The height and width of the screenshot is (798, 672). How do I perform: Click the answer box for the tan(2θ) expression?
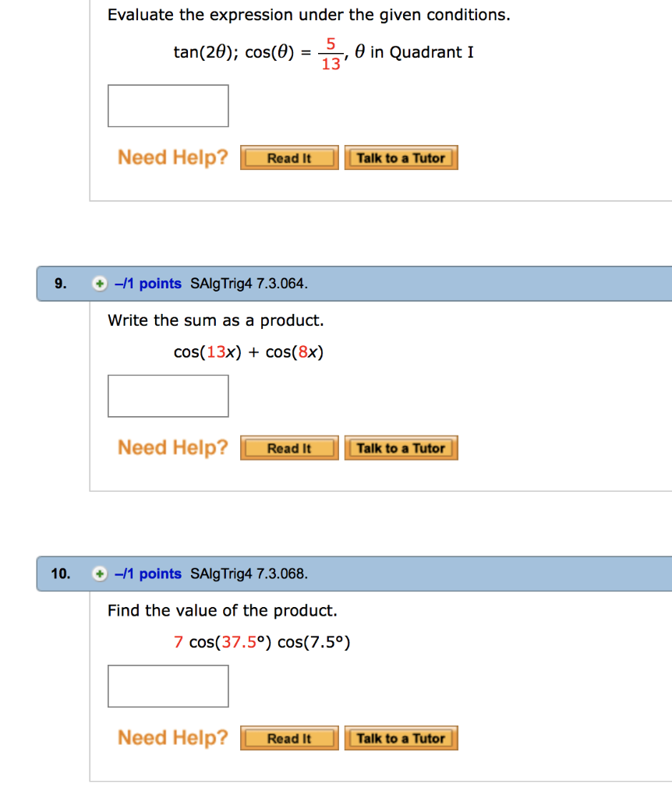(168, 105)
